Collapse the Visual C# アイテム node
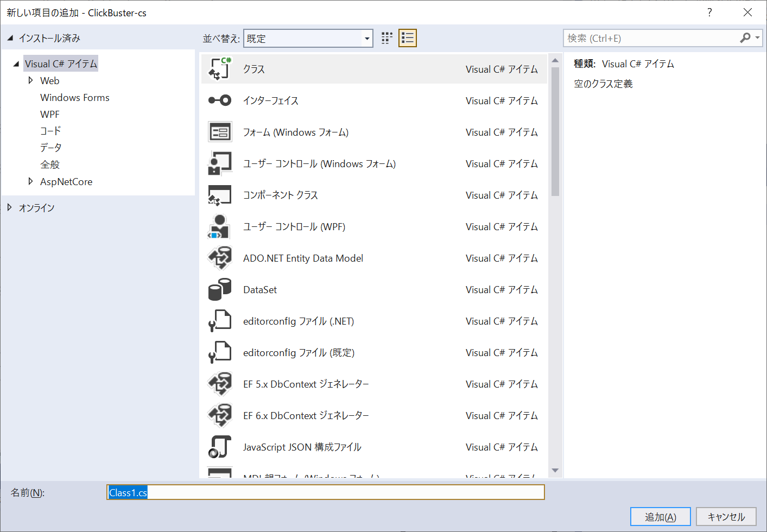The image size is (767, 532). [x=16, y=64]
